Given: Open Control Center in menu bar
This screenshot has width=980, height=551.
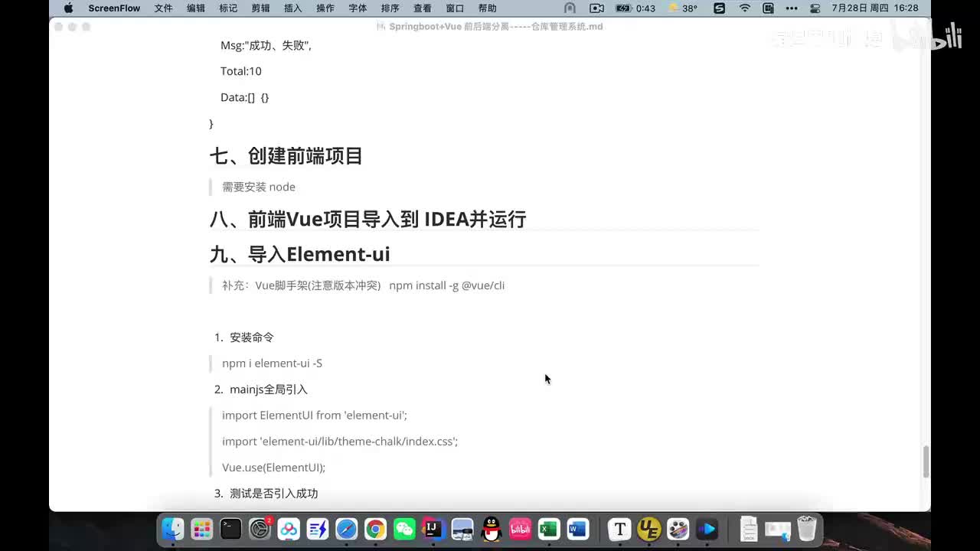Looking at the screenshot, I should [x=815, y=8].
